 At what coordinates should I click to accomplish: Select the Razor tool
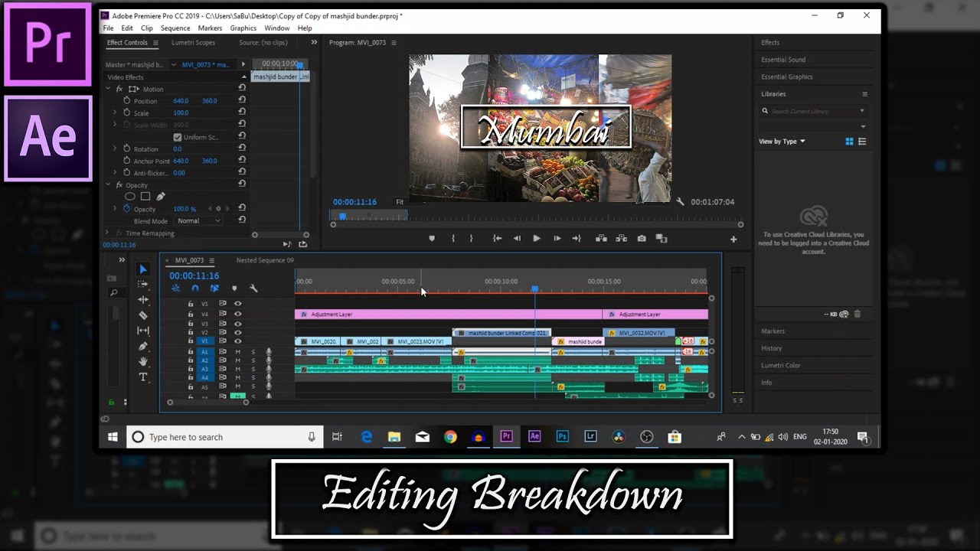pyautogui.click(x=143, y=315)
